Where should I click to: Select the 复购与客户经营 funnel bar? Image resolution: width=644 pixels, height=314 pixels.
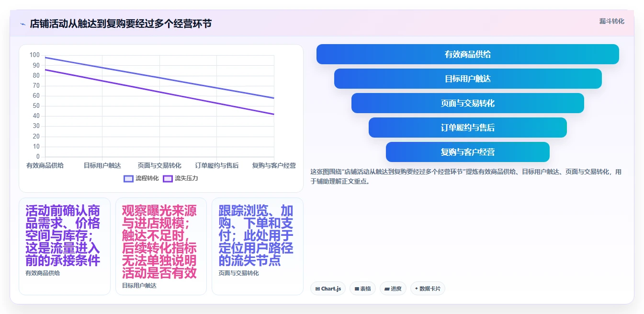click(468, 152)
